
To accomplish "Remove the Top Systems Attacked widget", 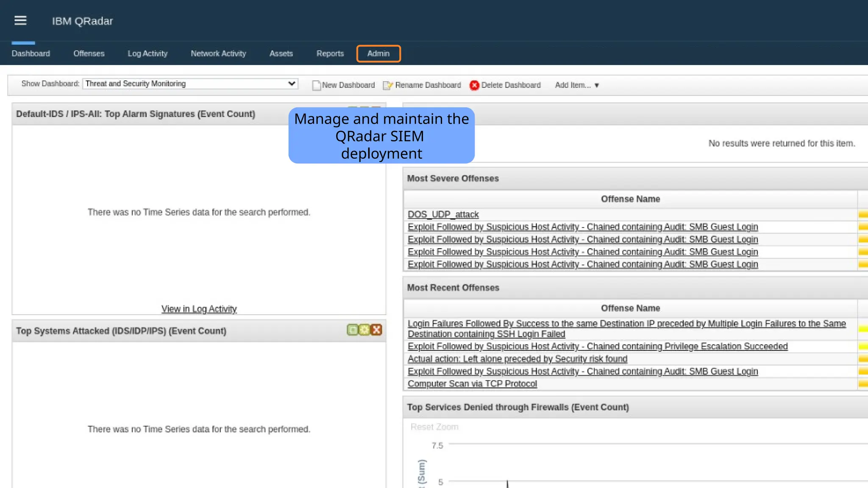I will pyautogui.click(x=376, y=330).
